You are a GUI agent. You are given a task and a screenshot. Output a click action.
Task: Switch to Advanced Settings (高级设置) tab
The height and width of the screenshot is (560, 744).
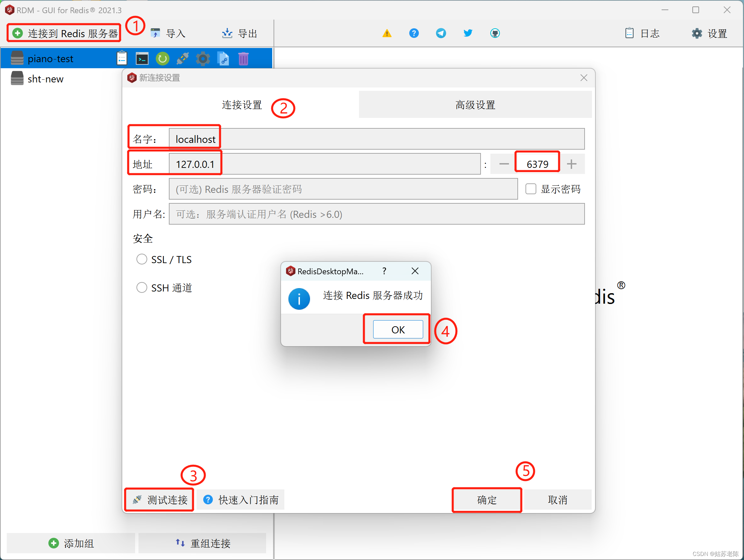pos(475,105)
